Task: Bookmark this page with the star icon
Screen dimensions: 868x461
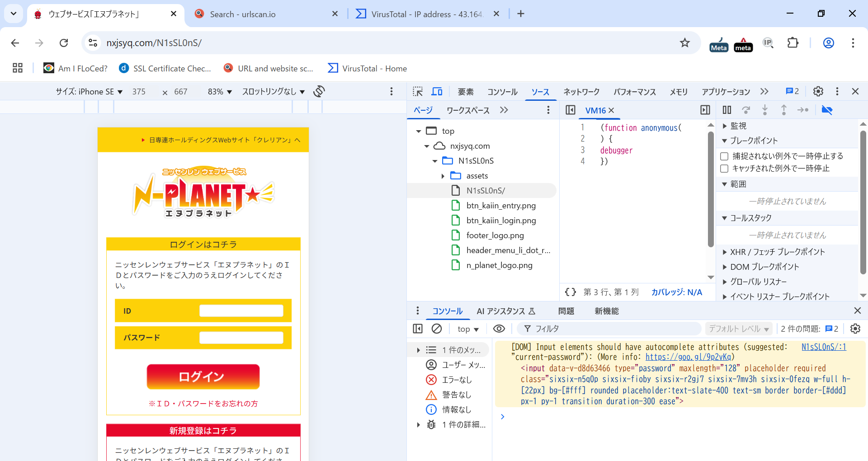Action: (685, 43)
